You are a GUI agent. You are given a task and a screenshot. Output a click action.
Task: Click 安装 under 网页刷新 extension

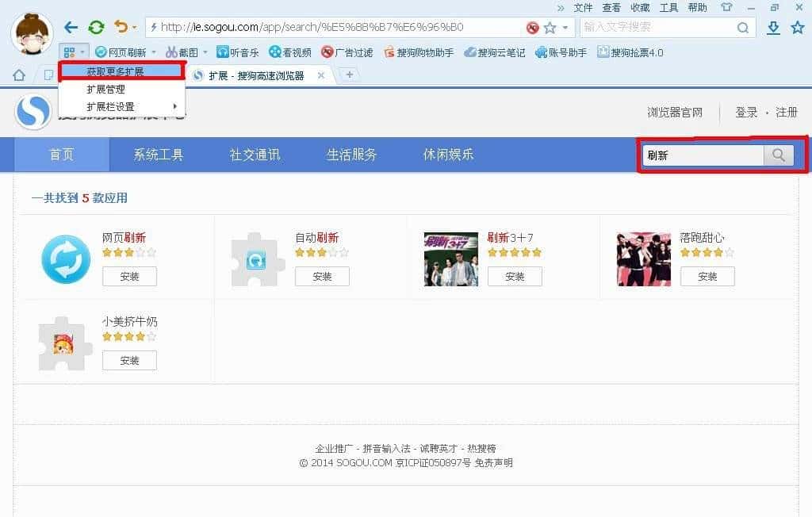click(129, 276)
